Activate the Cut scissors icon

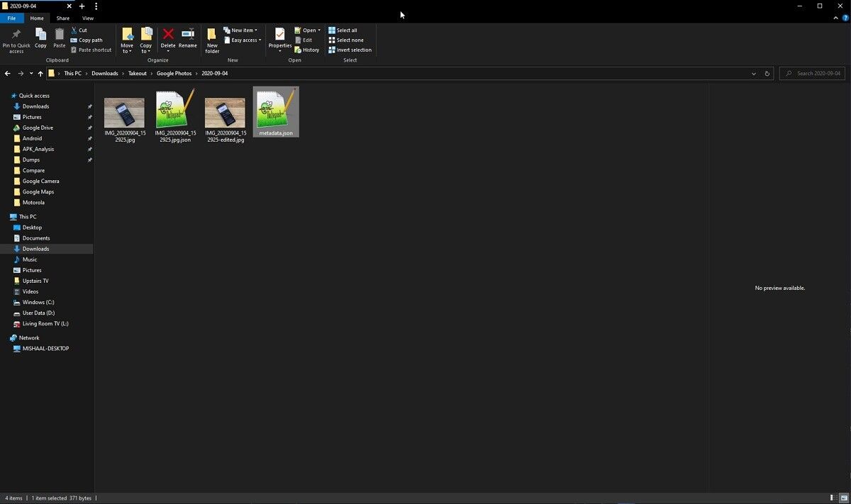(x=74, y=30)
